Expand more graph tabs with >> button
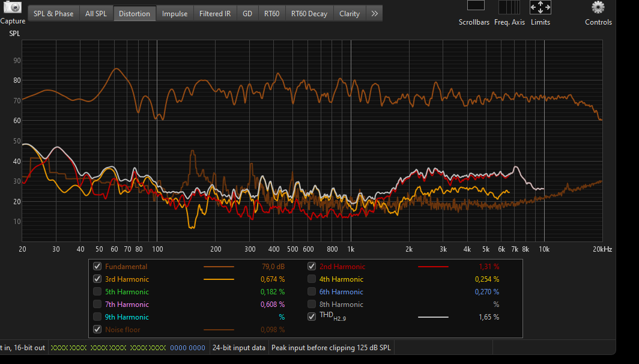Viewport: 639px width, 364px height. coord(374,14)
